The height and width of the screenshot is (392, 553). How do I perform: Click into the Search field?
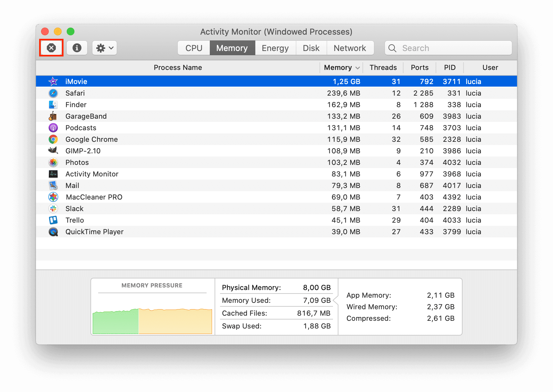tap(448, 48)
